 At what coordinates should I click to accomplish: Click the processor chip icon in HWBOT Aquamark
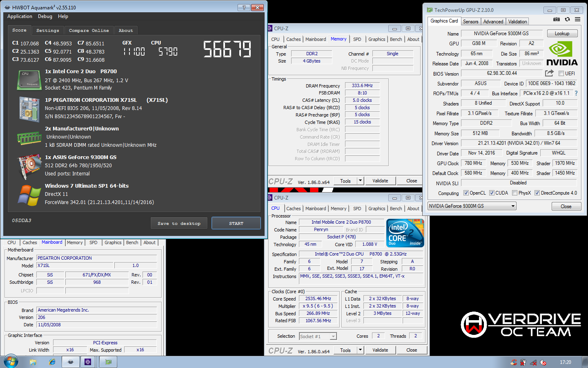click(x=29, y=80)
